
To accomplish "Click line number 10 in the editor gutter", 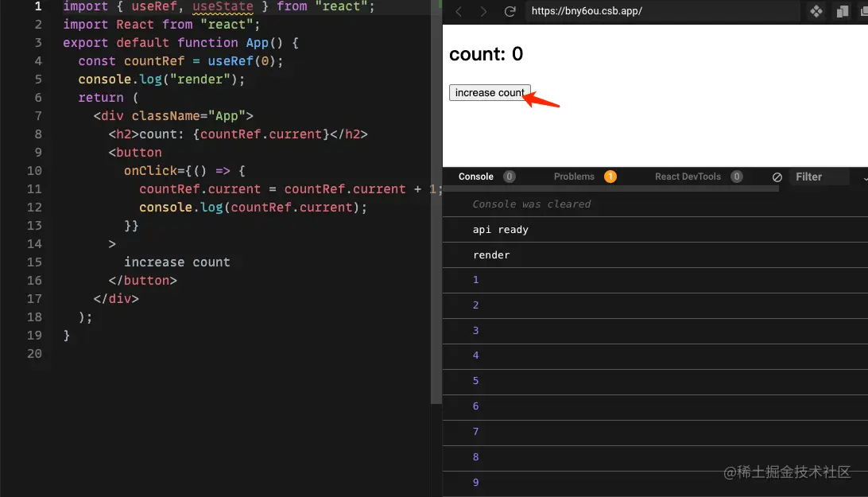I will tap(34, 171).
